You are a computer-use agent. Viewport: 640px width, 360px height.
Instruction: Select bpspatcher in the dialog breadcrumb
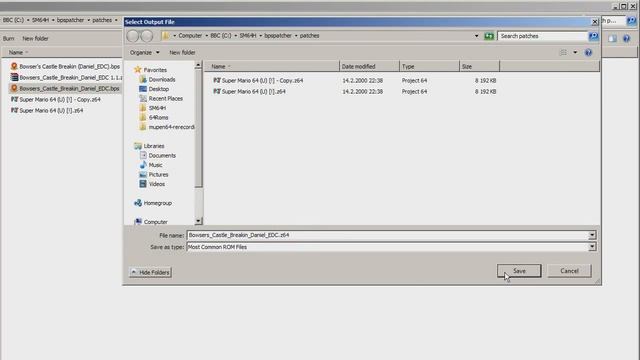[278, 36]
